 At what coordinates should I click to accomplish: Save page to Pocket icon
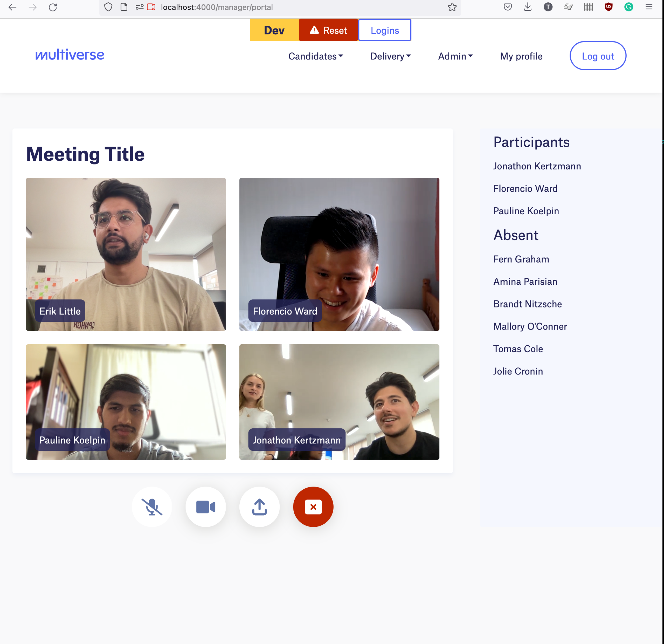click(508, 7)
